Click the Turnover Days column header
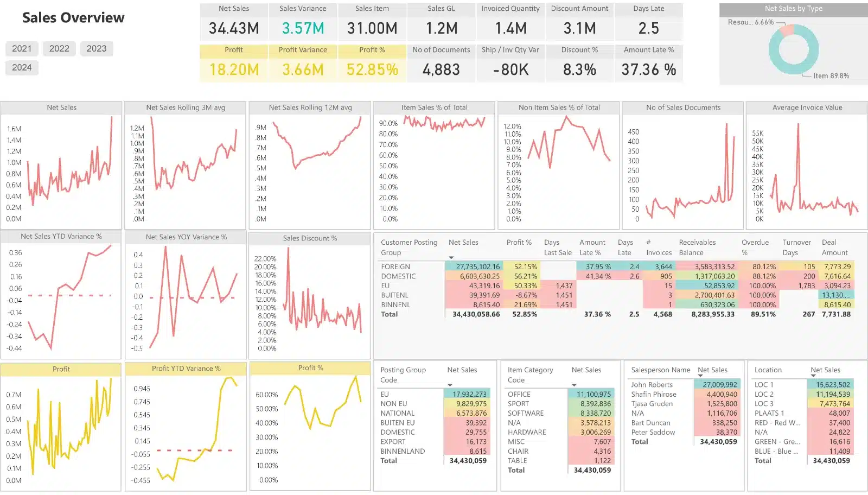This screenshot has height=495, width=868. 796,247
